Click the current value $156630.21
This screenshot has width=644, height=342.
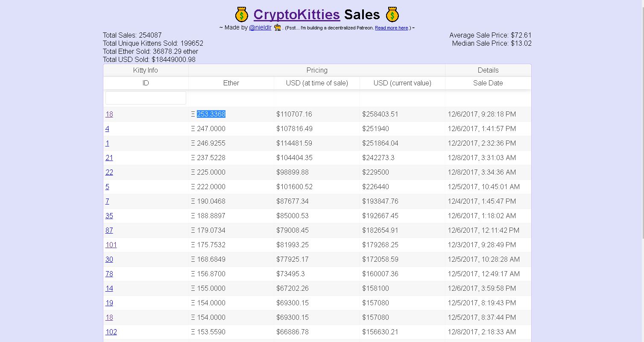pyautogui.click(x=380, y=332)
